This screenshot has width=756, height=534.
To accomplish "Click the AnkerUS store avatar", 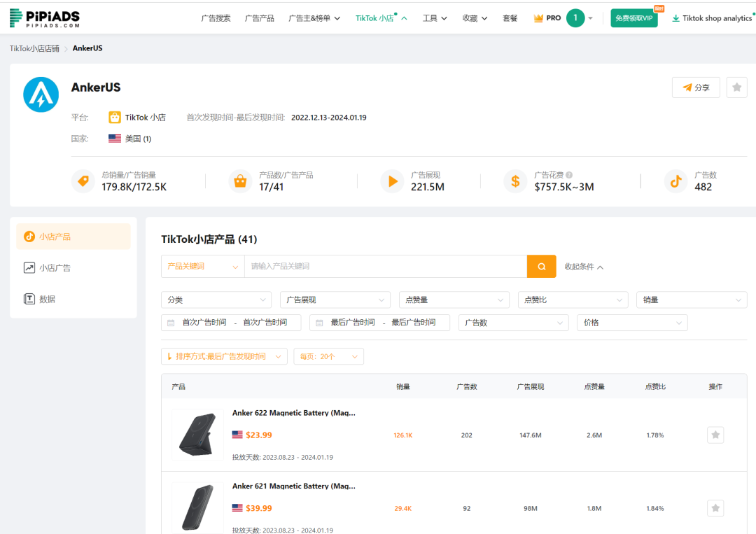I will pyautogui.click(x=41, y=94).
